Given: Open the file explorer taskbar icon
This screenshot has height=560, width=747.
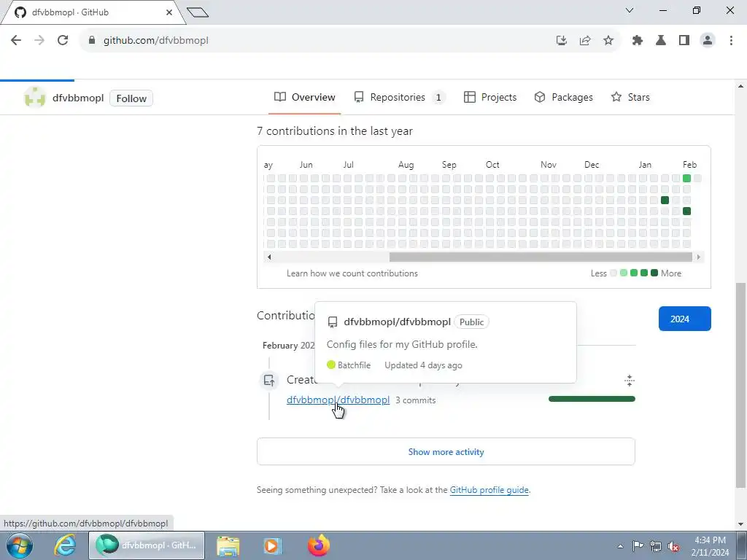Looking at the screenshot, I should click(x=228, y=545).
